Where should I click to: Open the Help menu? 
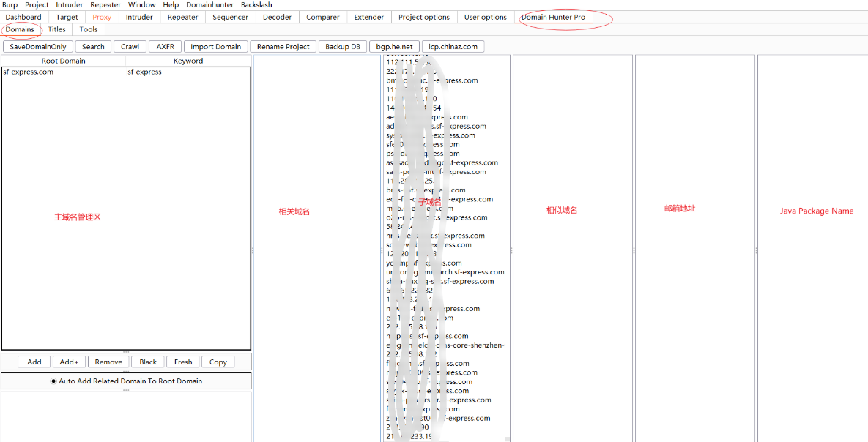[171, 4]
